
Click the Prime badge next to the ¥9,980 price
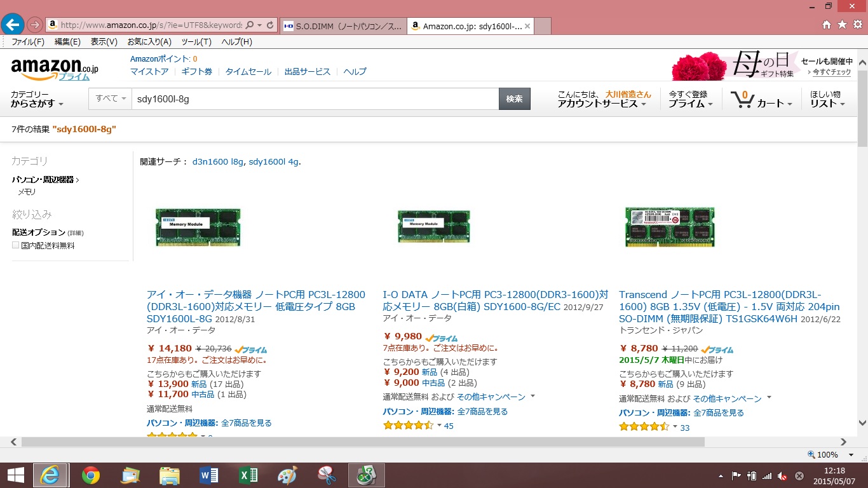click(x=441, y=338)
